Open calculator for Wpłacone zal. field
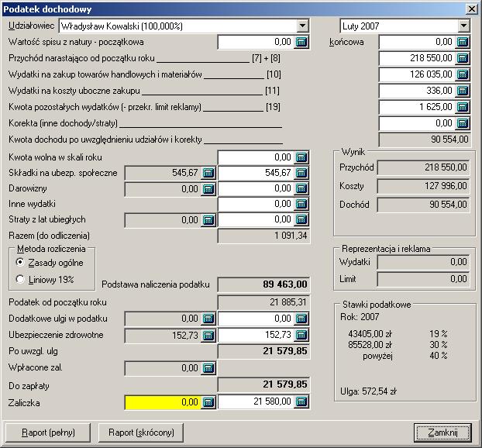482x448 pixels. coord(208,367)
